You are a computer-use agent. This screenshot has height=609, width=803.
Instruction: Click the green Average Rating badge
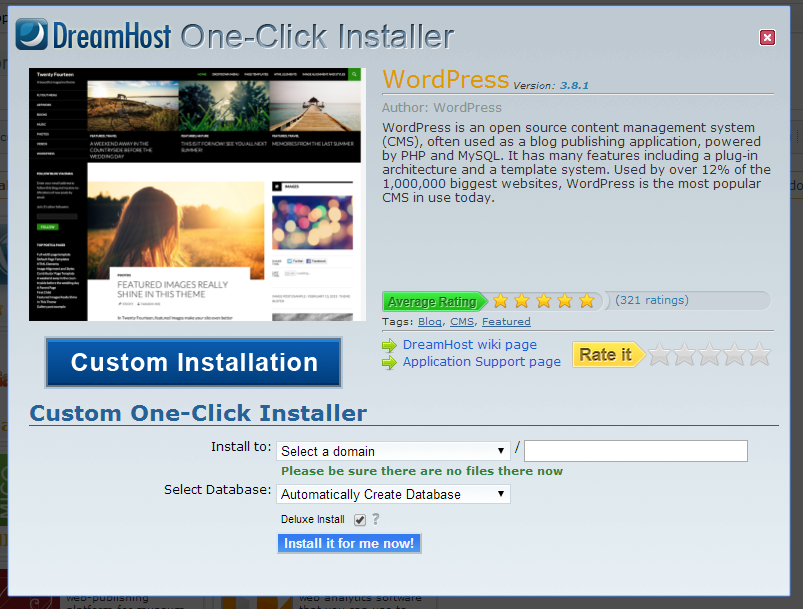click(x=434, y=301)
